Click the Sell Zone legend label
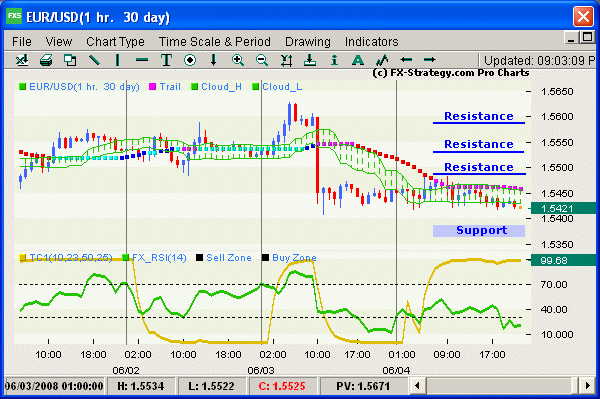The height and width of the screenshot is (399, 600). click(x=229, y=257)
